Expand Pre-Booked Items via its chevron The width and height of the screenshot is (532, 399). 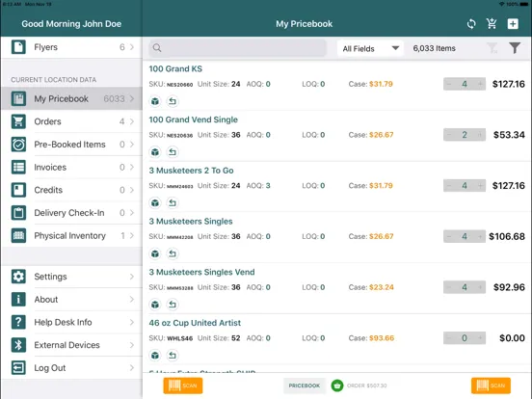click(132, 145)
